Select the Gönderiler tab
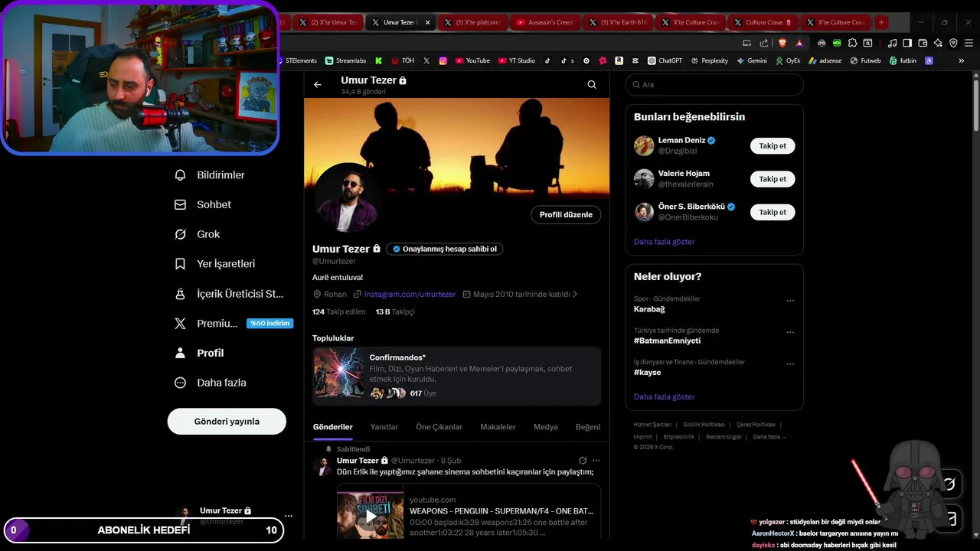 332,427
